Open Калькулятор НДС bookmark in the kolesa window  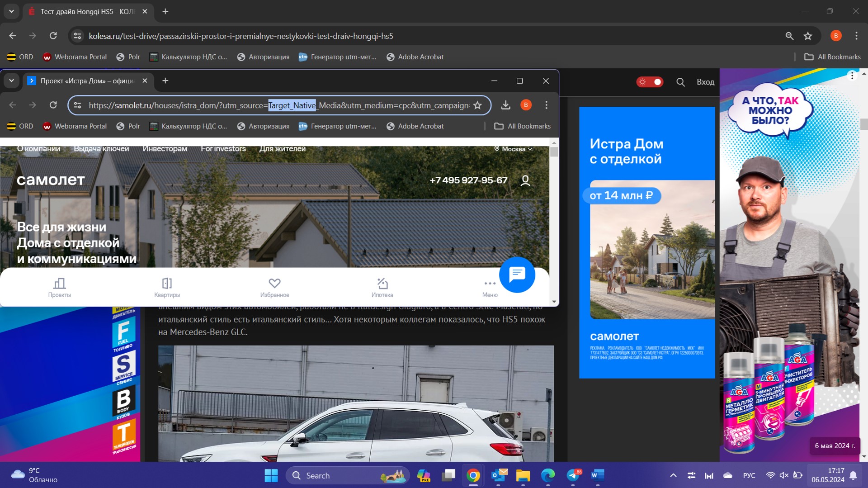(188, 57)
